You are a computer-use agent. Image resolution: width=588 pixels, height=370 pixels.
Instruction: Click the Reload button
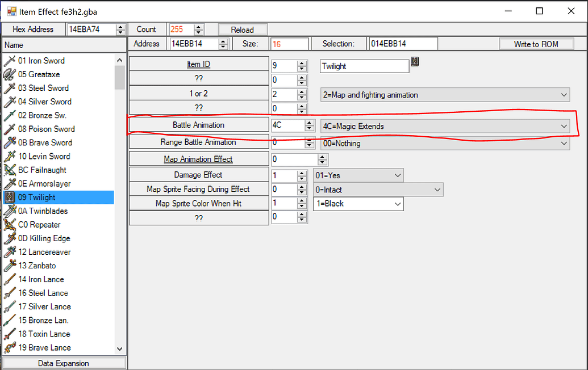(243, 29)
